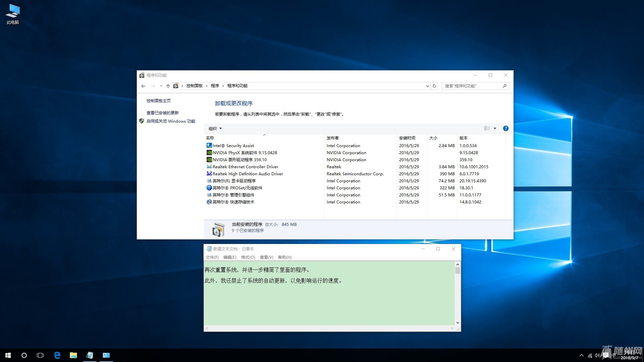This screenshot has height=362, width=644.
Task: Click Notepad horizontal scrollbar right arrow
Action: point(452,328)
